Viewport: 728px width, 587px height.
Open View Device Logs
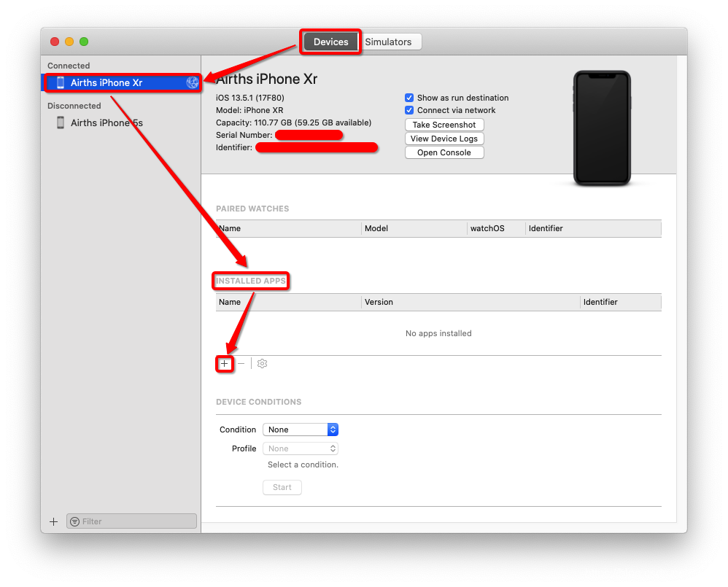444,139
